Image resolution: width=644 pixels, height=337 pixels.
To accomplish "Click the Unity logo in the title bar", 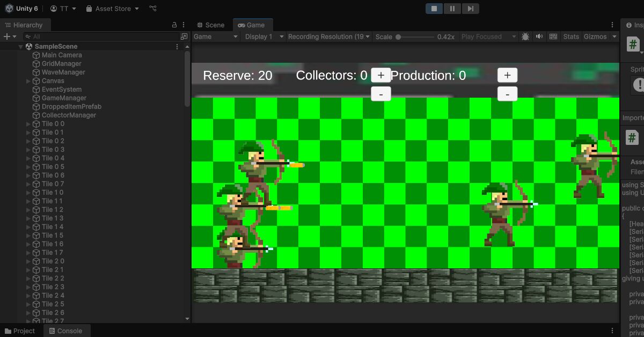I will 8,8.
